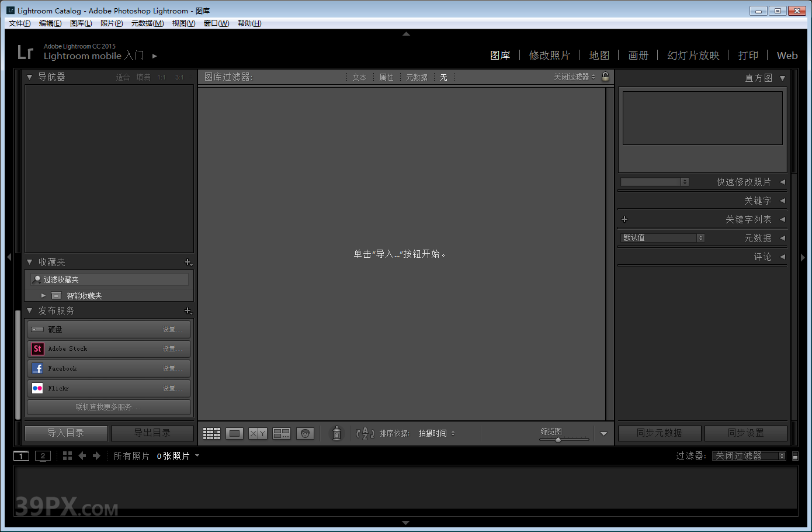Click the Adobe Stock service icon

(37, 349)
